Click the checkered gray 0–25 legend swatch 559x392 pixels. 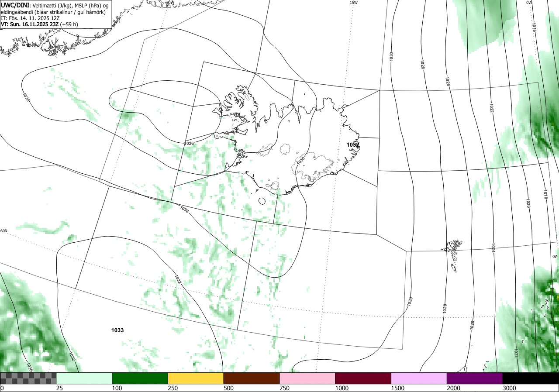pos(28,378)
